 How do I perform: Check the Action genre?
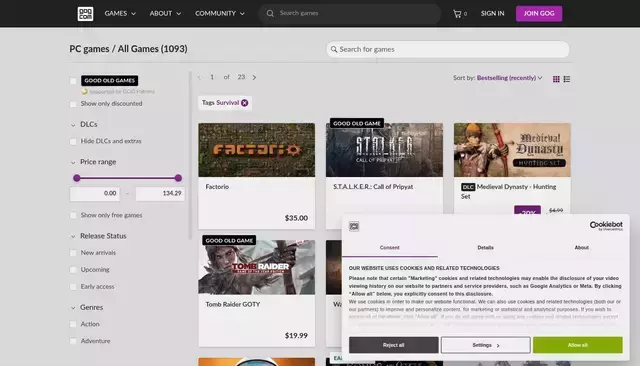point(73,324)
